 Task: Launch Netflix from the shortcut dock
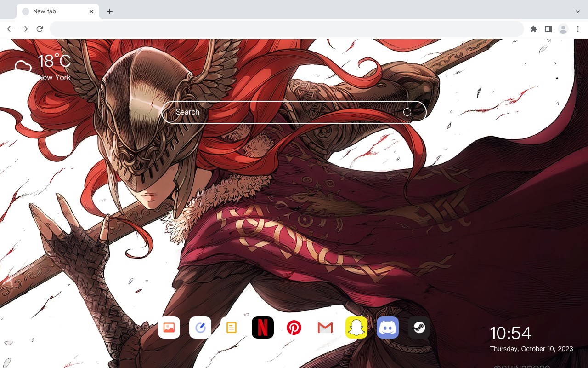263,328
